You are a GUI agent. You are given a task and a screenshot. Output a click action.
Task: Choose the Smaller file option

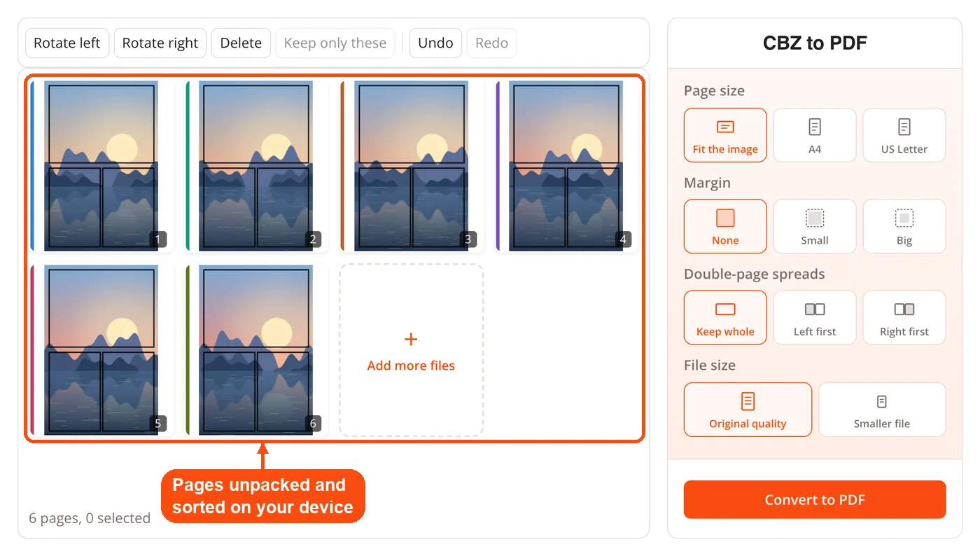882,410
